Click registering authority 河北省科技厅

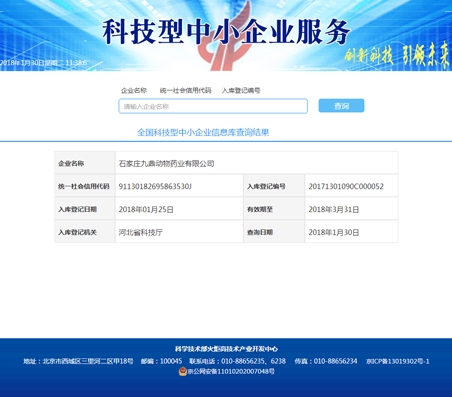click(141, 232)
